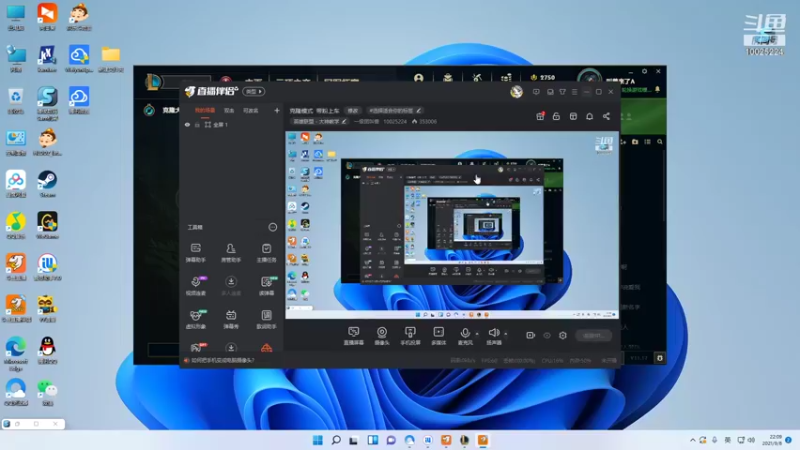Add a 手机投屏 phone casting source
This screenshot has height=450, width=800.
[x=410, y=336]
